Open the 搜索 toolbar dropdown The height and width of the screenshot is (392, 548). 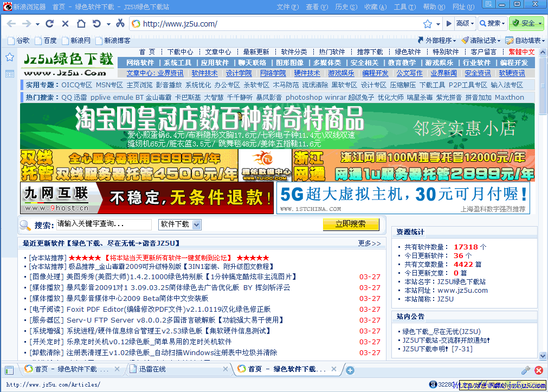[492, 23]
